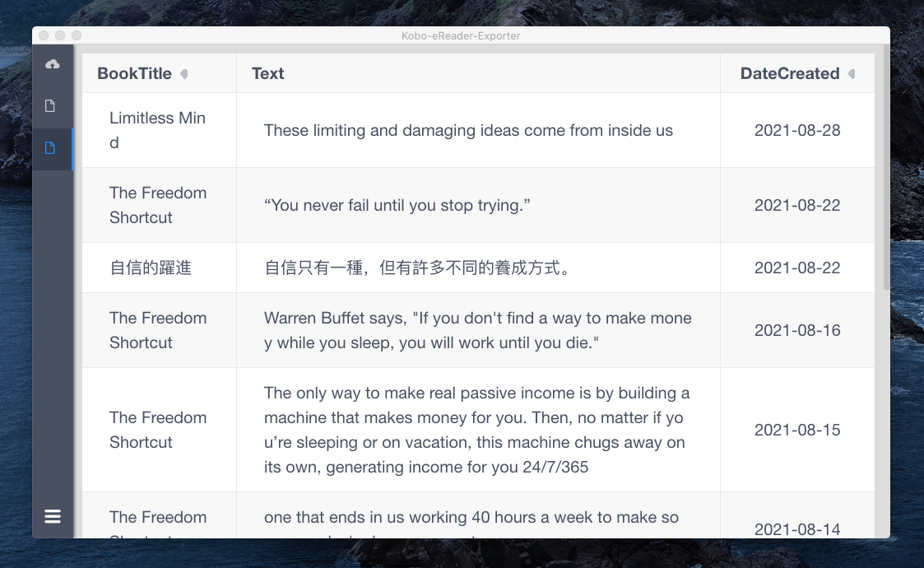
Task: Click the 2021-08-15 date cell
Action: 796,430
